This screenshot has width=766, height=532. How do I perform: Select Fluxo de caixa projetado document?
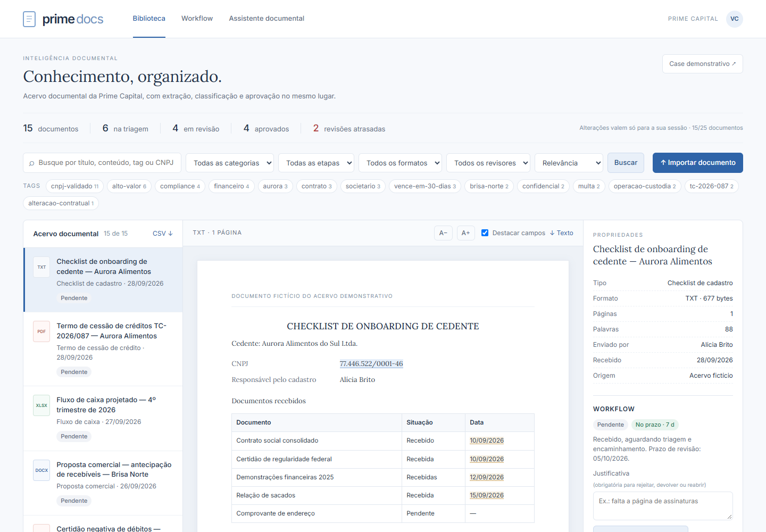[103, 419]
